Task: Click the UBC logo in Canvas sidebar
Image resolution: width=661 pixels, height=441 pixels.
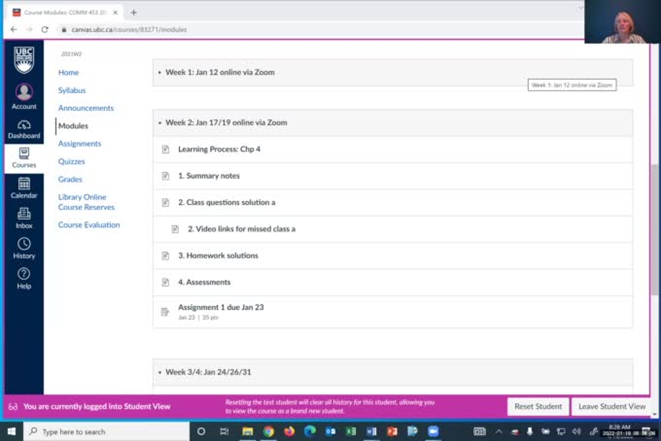Action: pos(24,60)
